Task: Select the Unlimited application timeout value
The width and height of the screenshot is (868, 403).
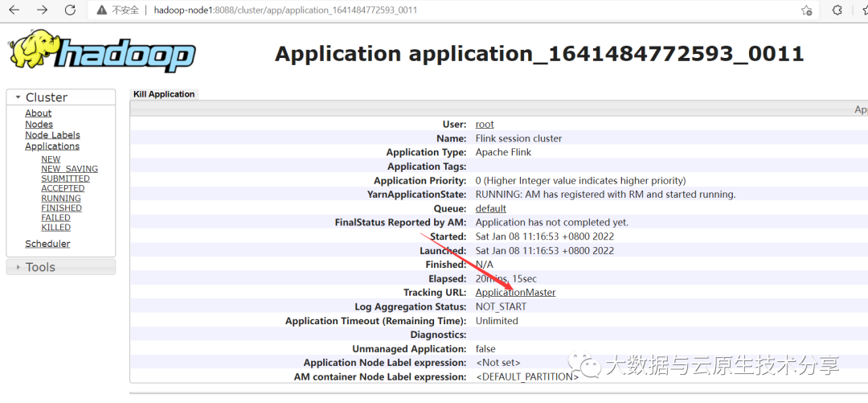Action: [497, 321]
